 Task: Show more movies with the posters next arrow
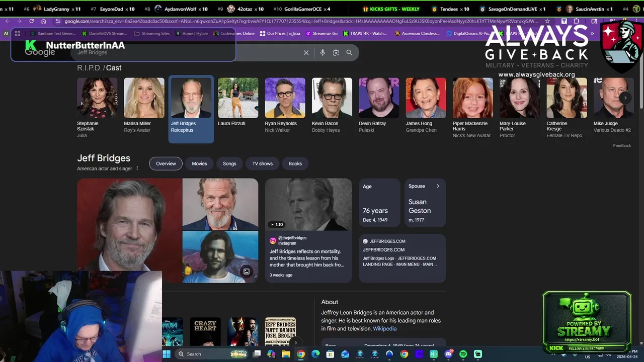295,343
